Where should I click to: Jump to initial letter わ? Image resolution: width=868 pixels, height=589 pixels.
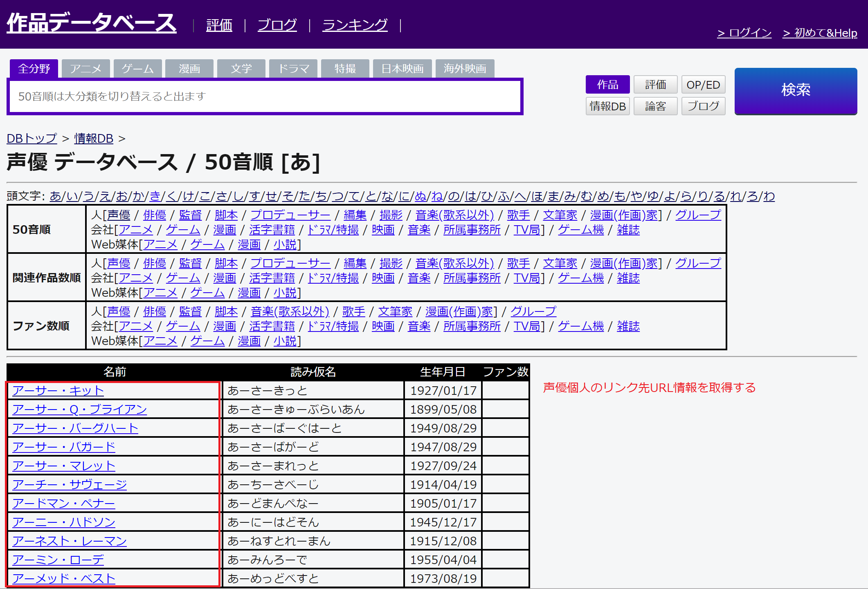(x=769, y=196)
